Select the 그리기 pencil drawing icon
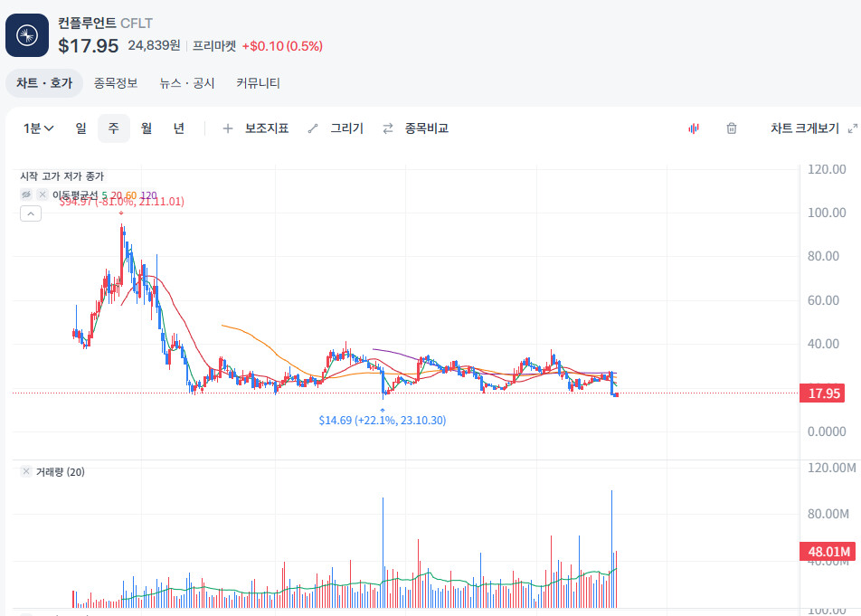Viewport: 861px width, 616px height. (313, 128)
